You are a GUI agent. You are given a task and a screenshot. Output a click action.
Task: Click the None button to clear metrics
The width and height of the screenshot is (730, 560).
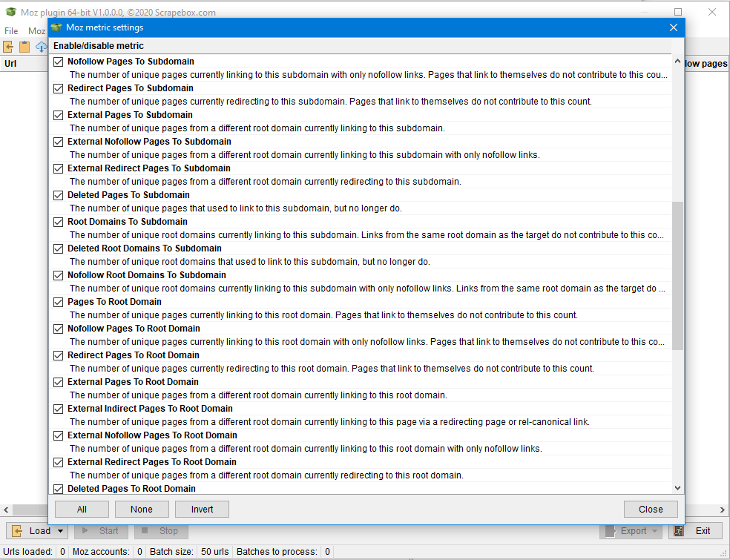[142, 510]
